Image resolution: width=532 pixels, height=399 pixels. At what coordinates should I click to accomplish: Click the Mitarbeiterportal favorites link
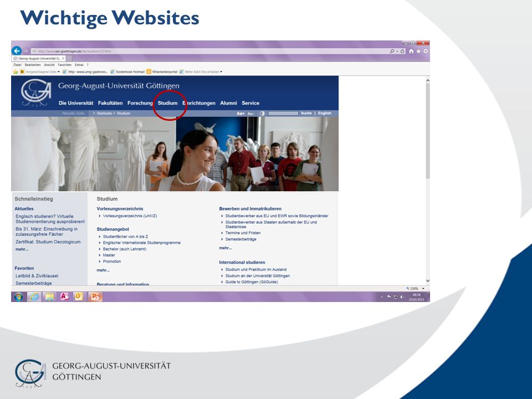coord(162,72)
